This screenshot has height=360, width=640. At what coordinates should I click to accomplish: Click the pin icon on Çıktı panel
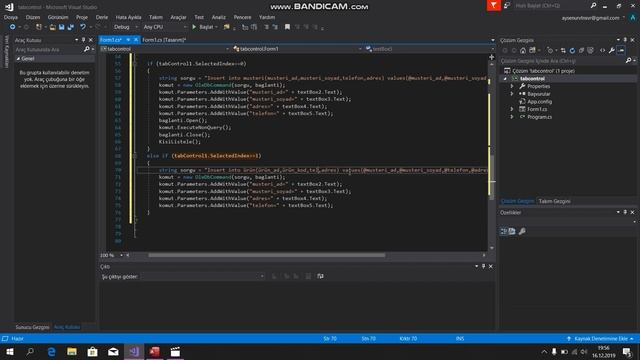click(484, 267)
